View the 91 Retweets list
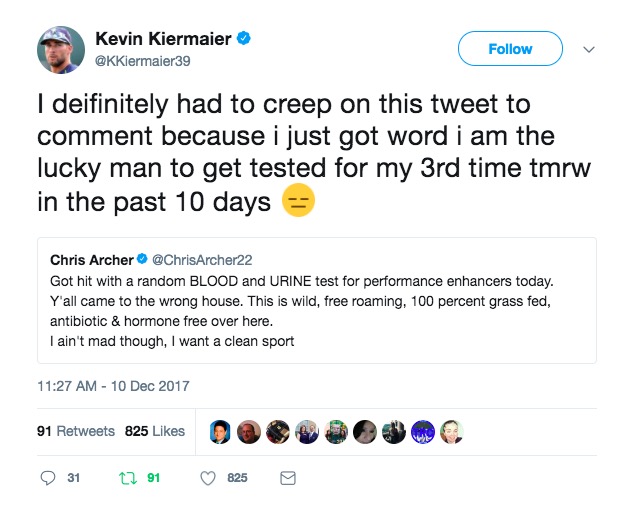 click(76, 431)
